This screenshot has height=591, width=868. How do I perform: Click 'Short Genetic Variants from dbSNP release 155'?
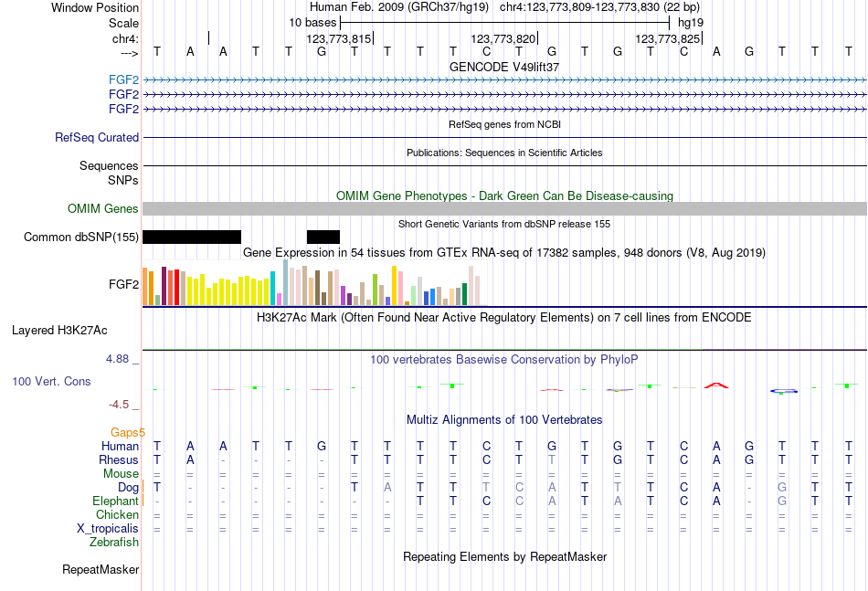click(504, 224)
